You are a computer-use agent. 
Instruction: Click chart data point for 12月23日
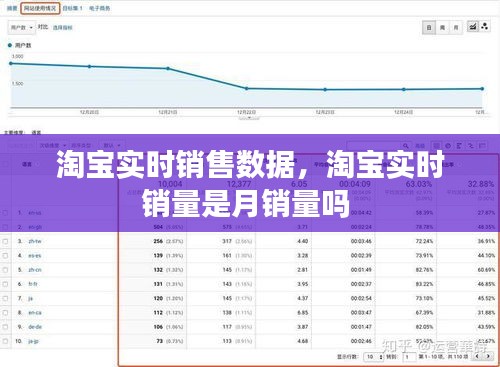coord(325,90)
